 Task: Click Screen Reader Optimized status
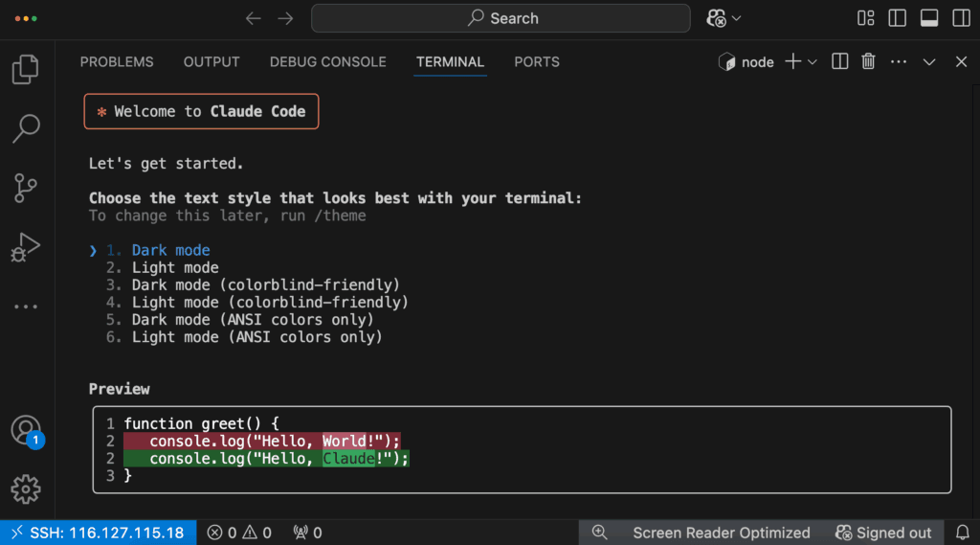click(x=722, y=533)
